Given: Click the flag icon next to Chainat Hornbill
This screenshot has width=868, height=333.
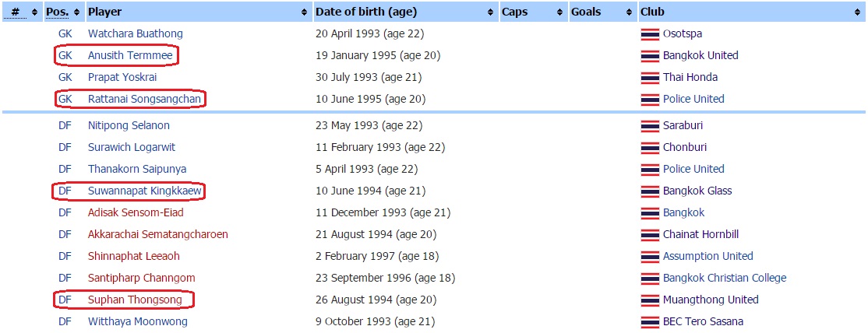Looking at the screenshot, I should tap(650, 235).
